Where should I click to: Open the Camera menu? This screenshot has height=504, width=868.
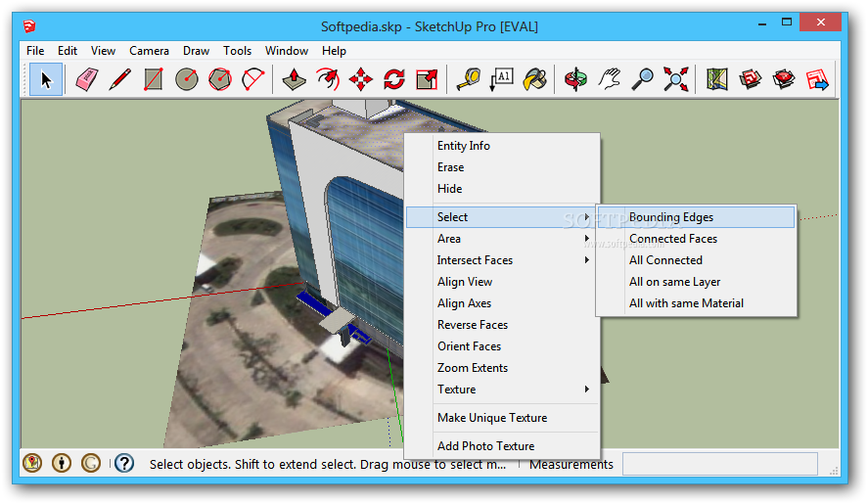pos(149,51)
